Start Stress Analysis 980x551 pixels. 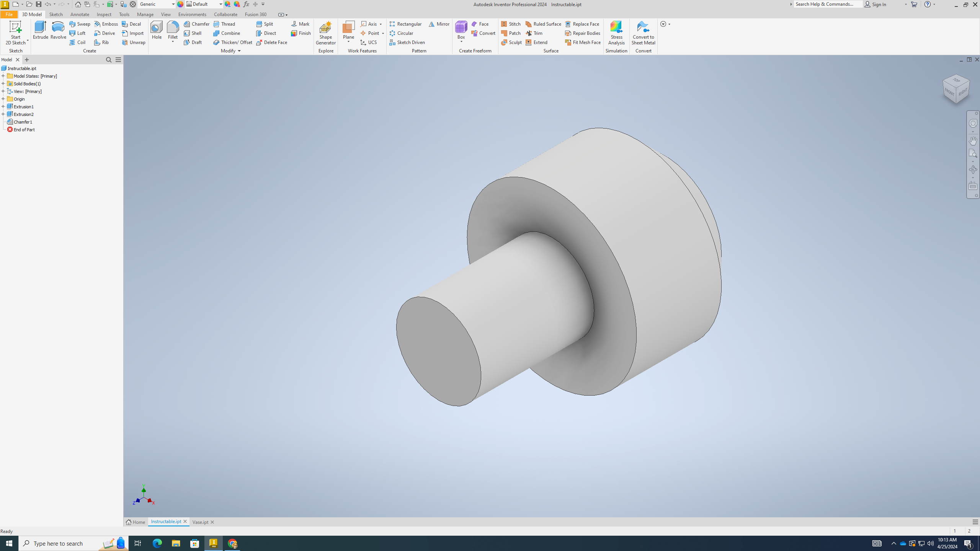click(616, 33)
